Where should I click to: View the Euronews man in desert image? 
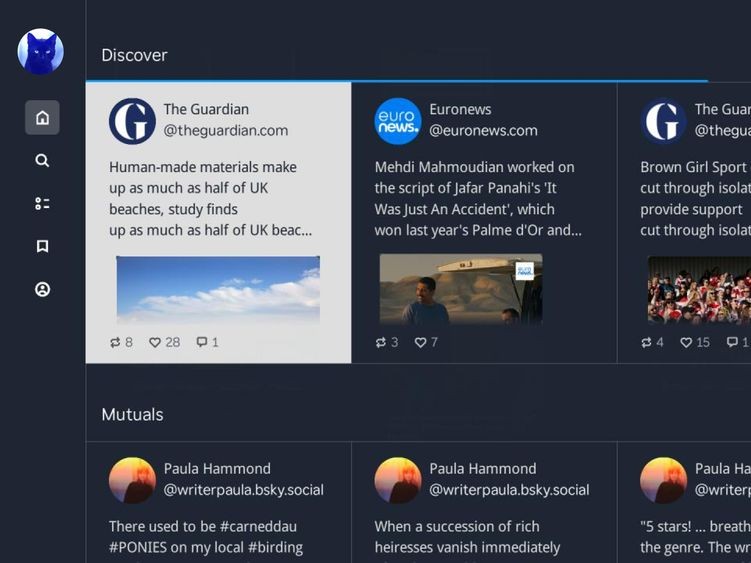pyautogui.click(x=461, y=289)
